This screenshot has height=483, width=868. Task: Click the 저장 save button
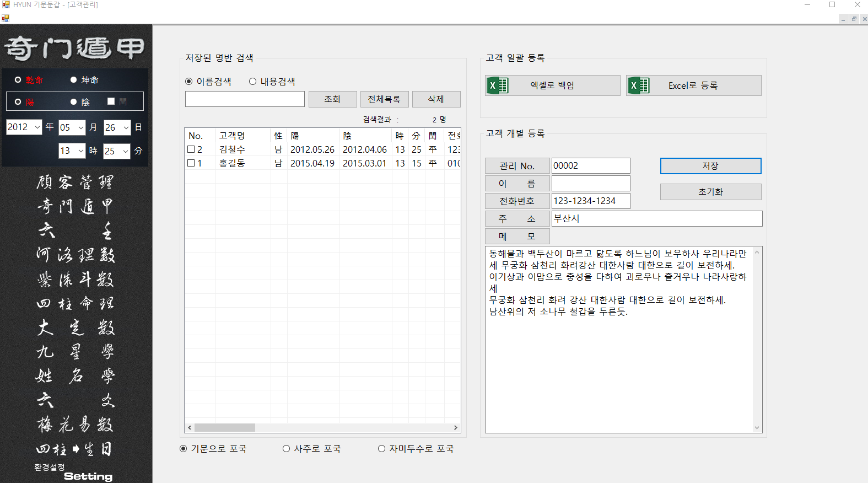711,166
